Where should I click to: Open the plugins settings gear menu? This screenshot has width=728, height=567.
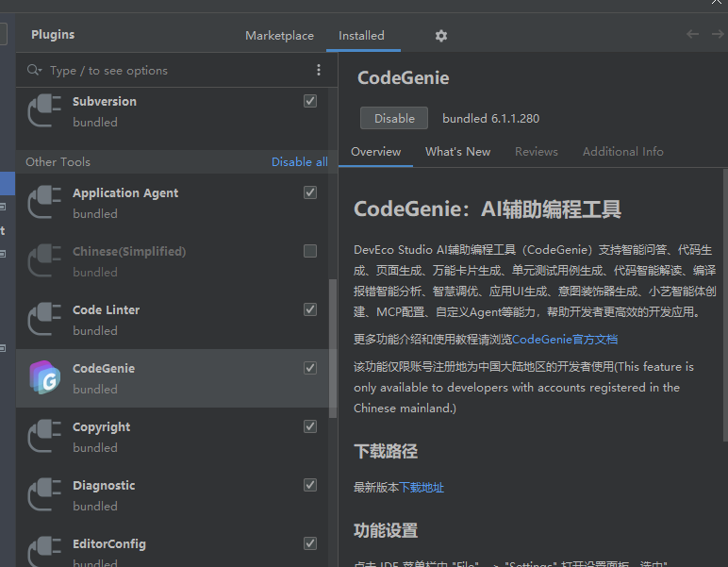(441, 36)
